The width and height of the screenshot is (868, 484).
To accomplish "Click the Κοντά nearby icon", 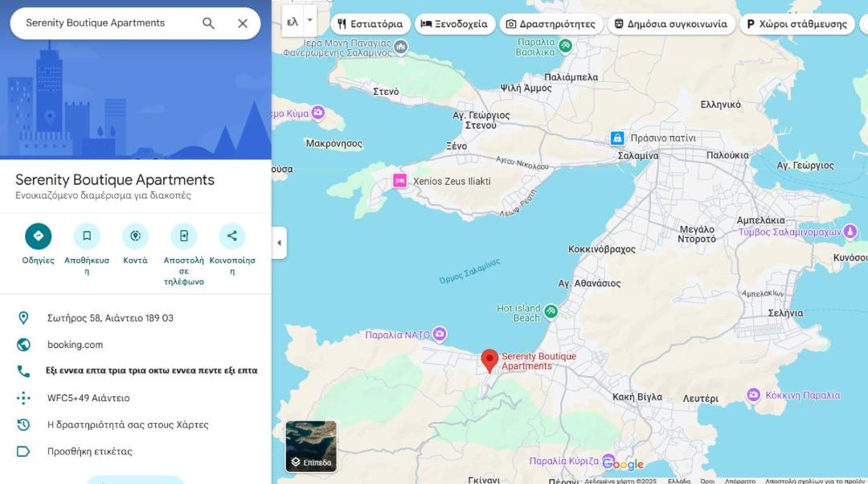I will [x=135, y=236].
